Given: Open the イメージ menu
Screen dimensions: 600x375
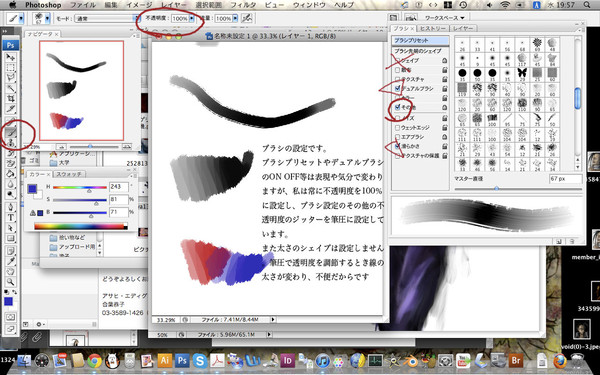Looking at the screenshot, I should (x=139, y=5).
